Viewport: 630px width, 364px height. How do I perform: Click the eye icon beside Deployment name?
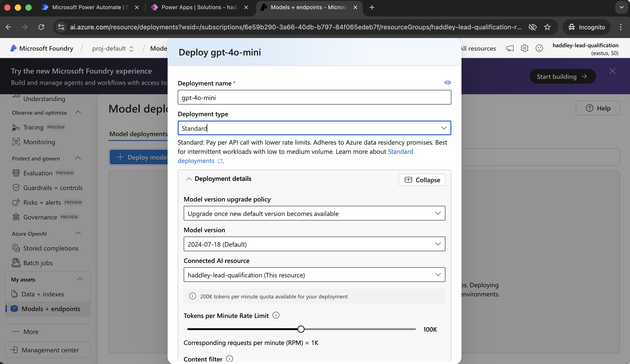pyautogui.click(x=447, y=83)
